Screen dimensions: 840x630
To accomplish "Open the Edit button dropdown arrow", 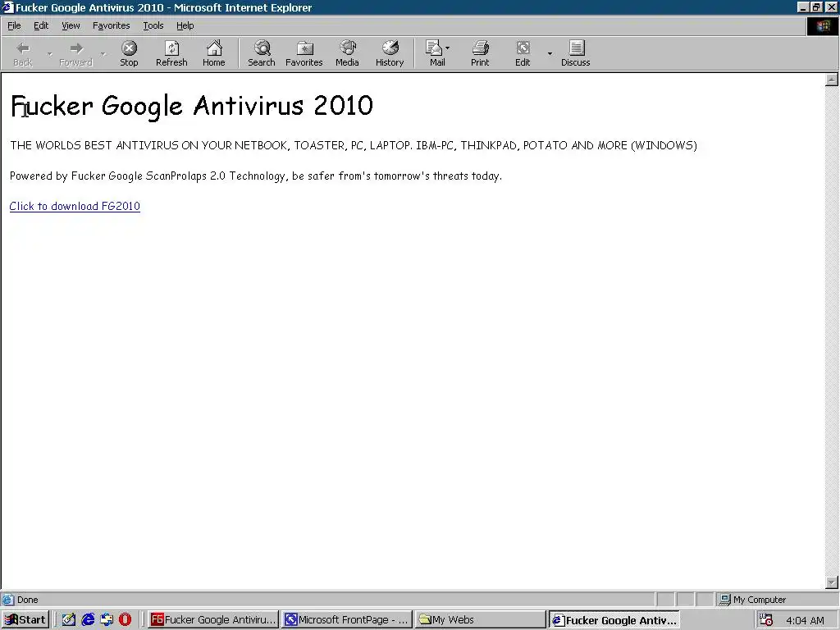I will coord(550,53).
